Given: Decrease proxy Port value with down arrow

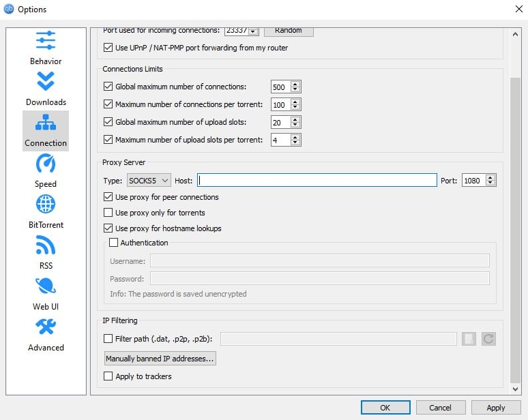Looking at the screenshot, I should tap(490, 183).
